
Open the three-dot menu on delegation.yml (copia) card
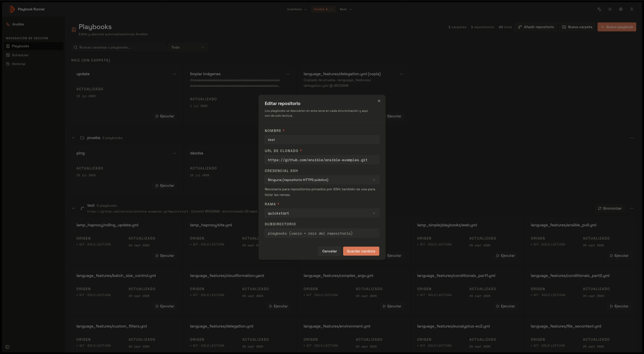point(401,74)
